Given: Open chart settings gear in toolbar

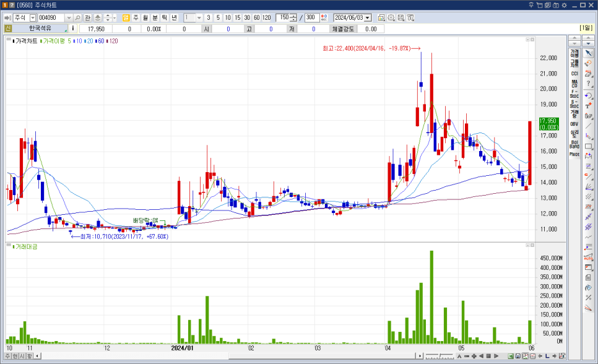Looking at the screenshot, I should (391, 17).
